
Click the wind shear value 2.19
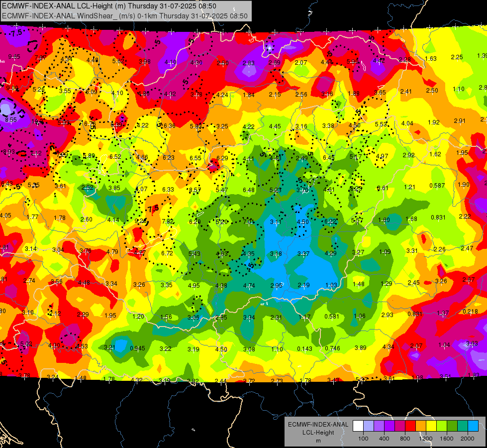(x=303, y=285)
